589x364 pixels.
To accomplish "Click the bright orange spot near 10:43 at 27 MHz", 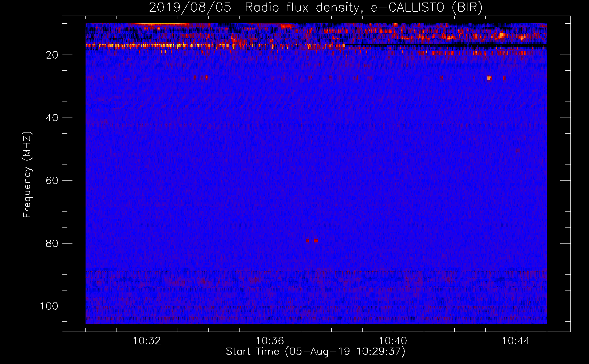I will click(x=489, y=78).
